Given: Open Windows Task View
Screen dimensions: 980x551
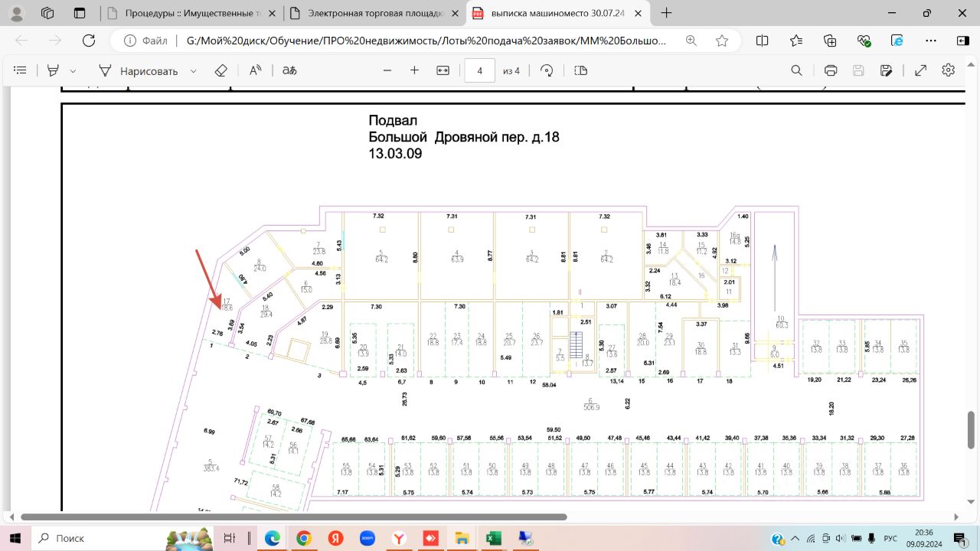Looking at the screenshot, I should coord(229,538).
